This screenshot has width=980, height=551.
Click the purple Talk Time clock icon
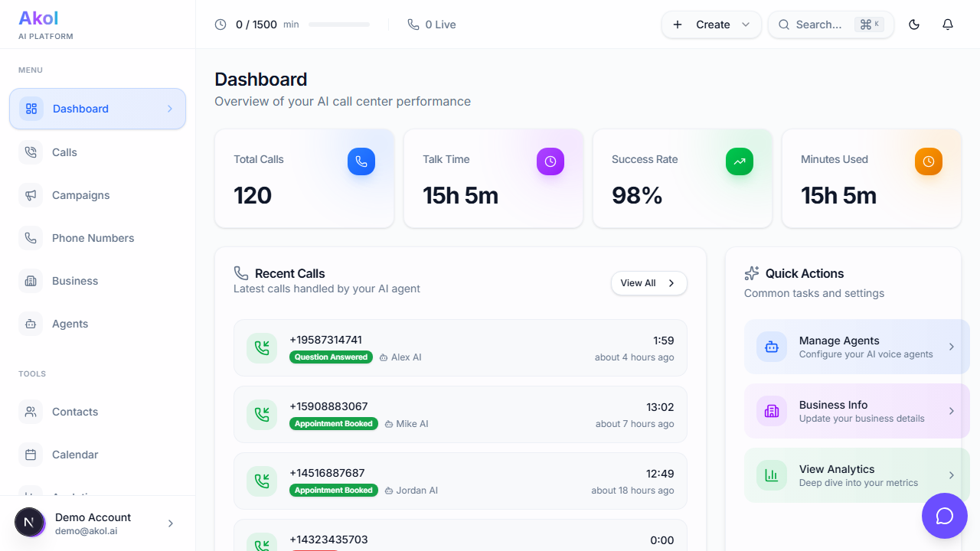pos(550,161)
